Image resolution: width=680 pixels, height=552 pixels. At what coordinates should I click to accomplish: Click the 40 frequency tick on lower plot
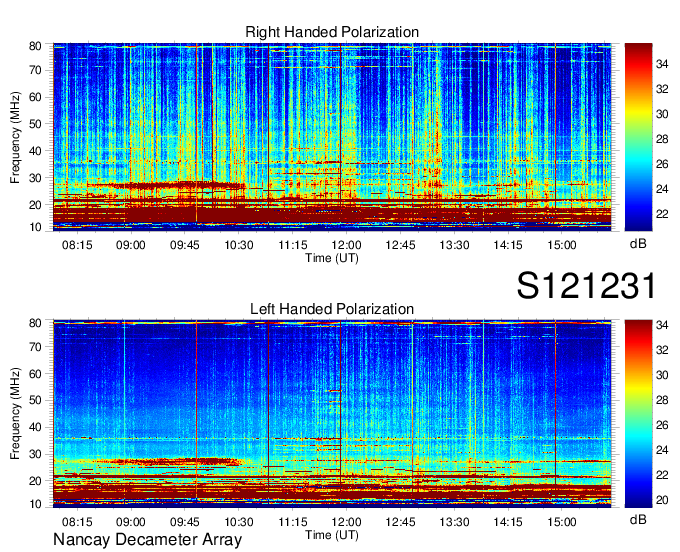click(36, 428)
